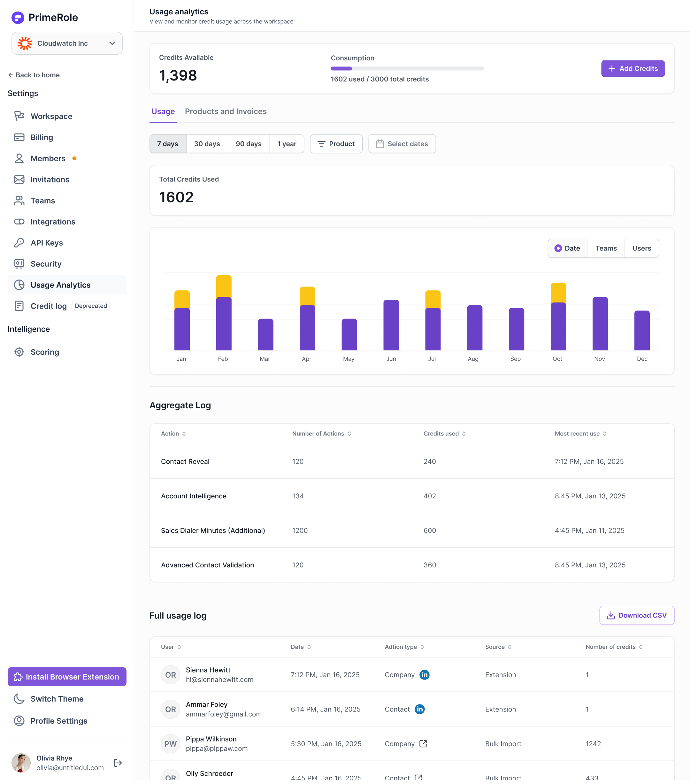Switch the chart grouping to Users

click(x=641, y=248)
